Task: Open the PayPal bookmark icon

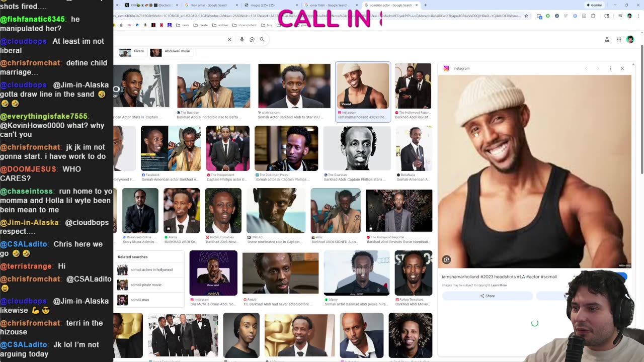Action: (x=137, y=25)
